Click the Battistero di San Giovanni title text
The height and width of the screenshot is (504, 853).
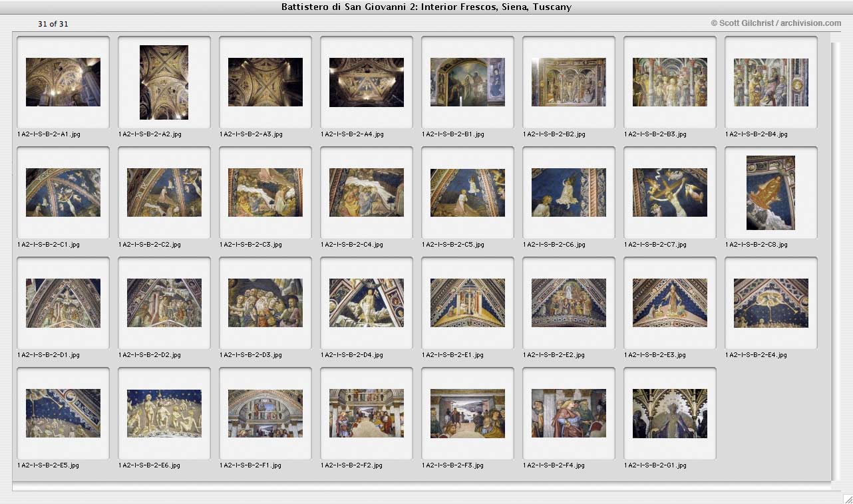click(x=426, y=7)
